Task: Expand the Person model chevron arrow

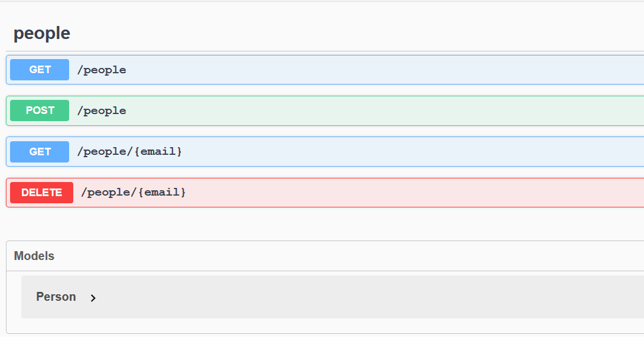Action: point(93,298)
